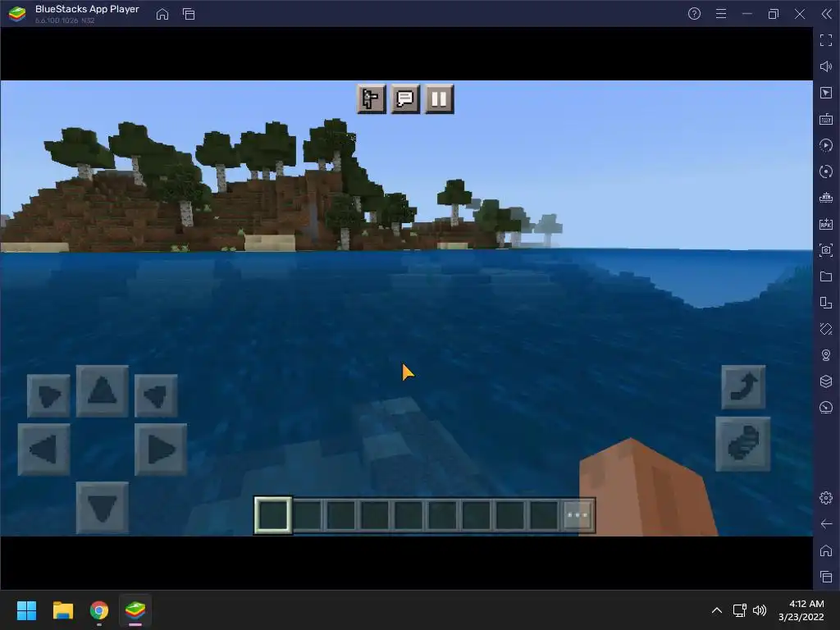
Task: Tap the Minecraft jump button
Action: click(x=743, y=387)
